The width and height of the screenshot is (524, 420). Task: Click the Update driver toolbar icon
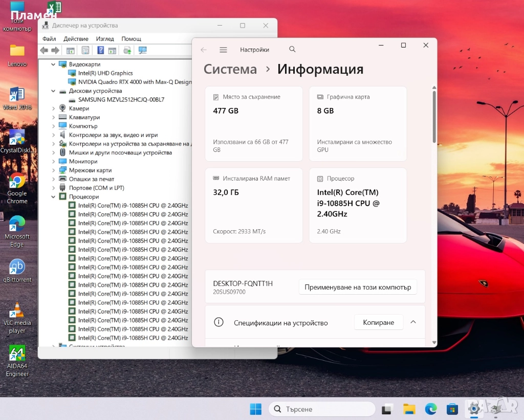[x=127, y=50]
